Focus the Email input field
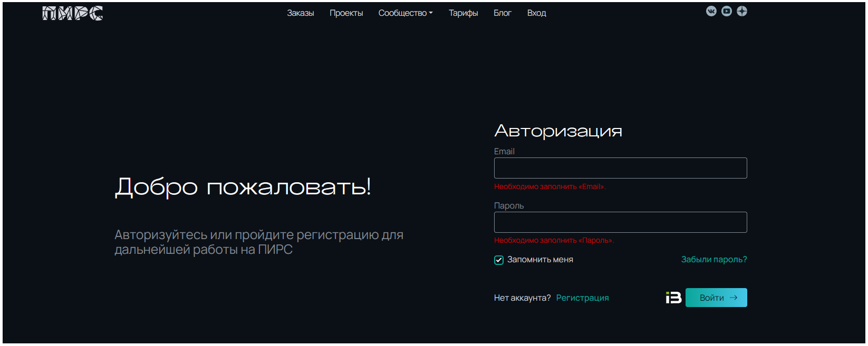 621,168
